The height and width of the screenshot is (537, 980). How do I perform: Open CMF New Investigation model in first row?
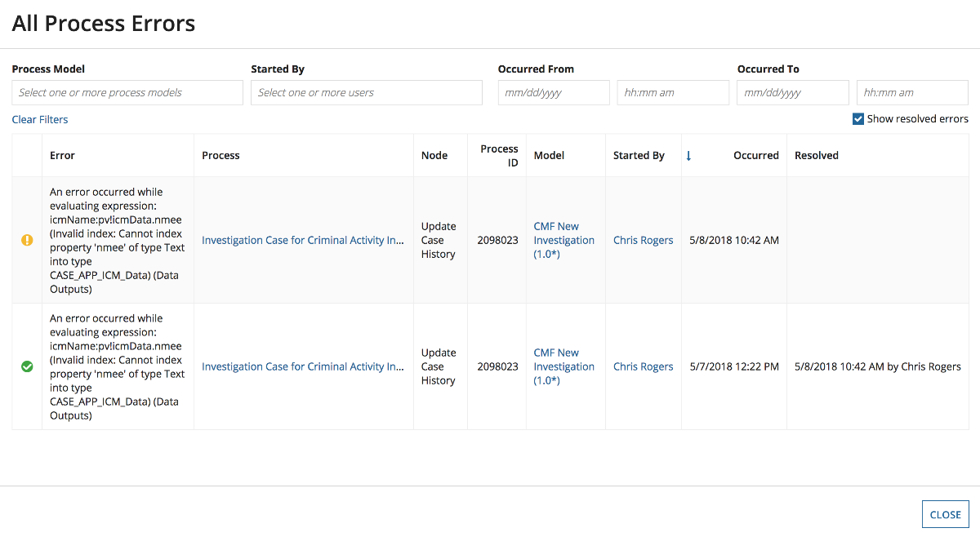(564, 240)
